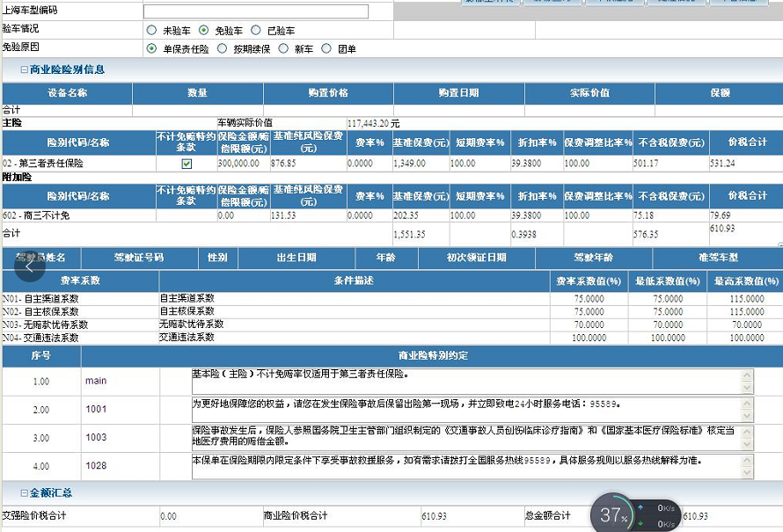This screenshot has height=532, width=783.
Task: Select the 未验车 radio button
Action: pos(151,30)
